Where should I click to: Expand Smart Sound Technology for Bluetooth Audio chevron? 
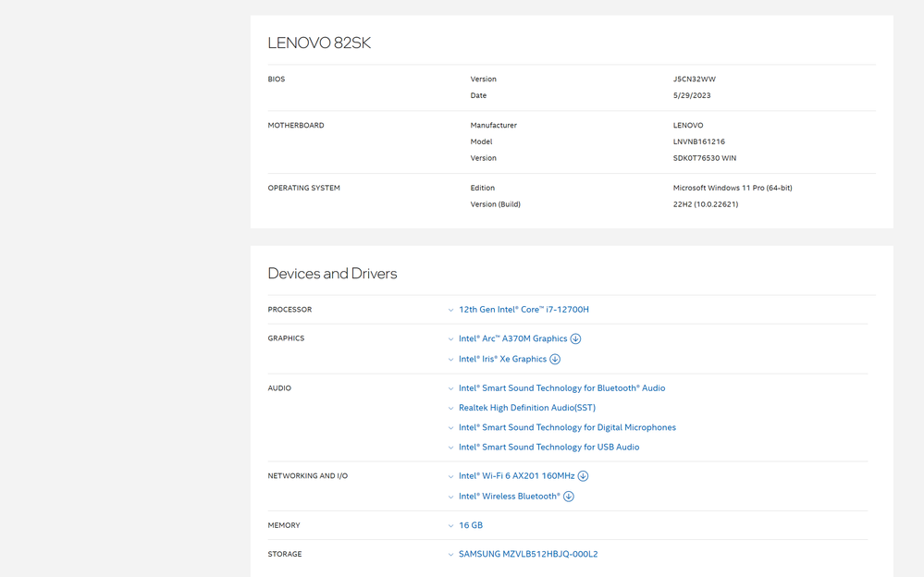tap(450, 388)
